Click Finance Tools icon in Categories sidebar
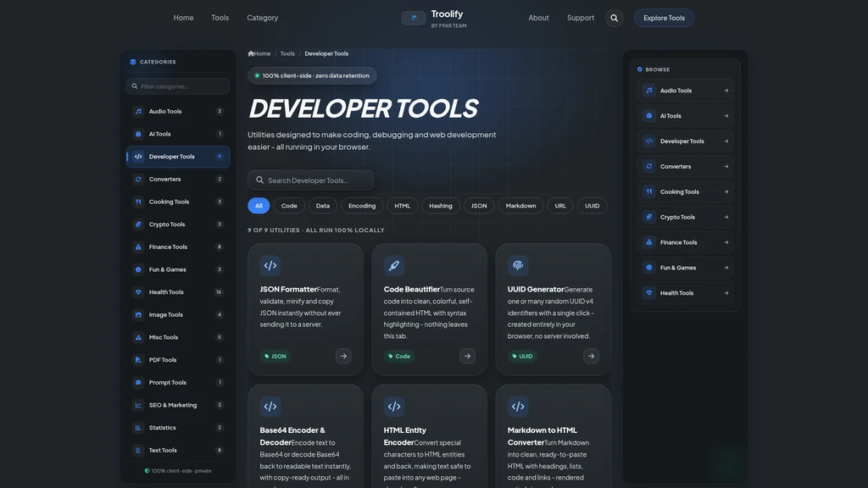Image resolution: width=868 pixels, height=488 pixels. pyautogui.click(x=138, y=247)
